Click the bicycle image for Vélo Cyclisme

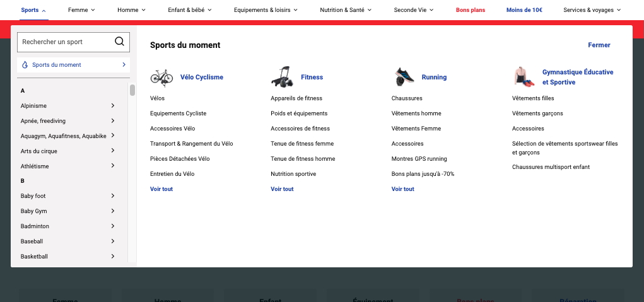click(161, 78)
